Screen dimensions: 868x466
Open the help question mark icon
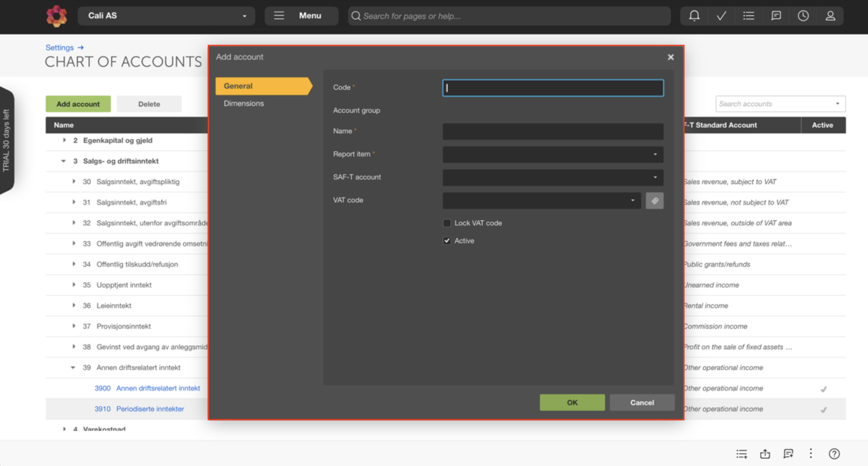click(834, 454)
